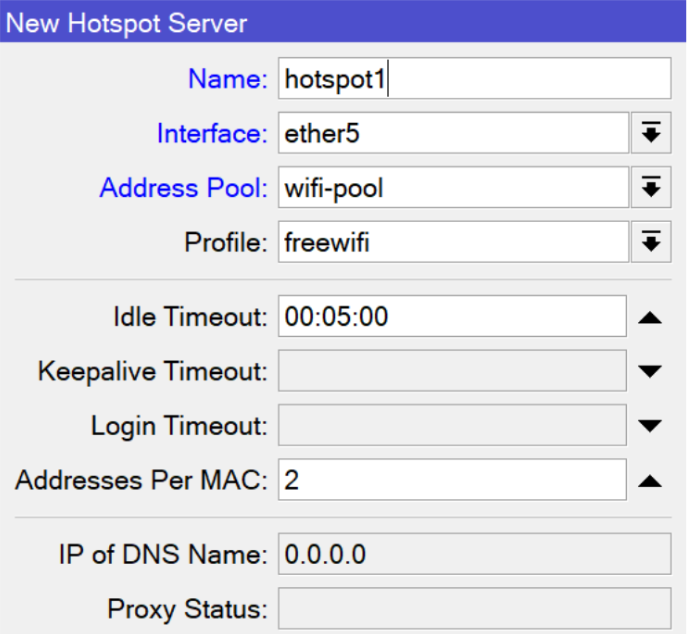Open the Profile dropdown arrow

(x=651, y=242)
